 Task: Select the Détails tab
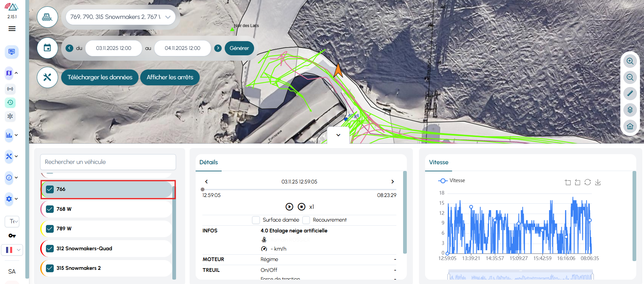(208, 162)
